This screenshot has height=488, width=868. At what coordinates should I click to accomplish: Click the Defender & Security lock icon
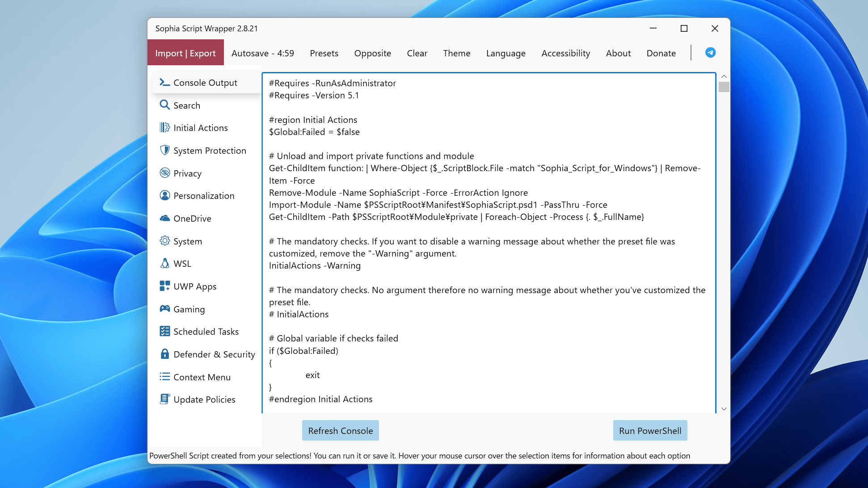pyautogui.click(x=164, y=354)
